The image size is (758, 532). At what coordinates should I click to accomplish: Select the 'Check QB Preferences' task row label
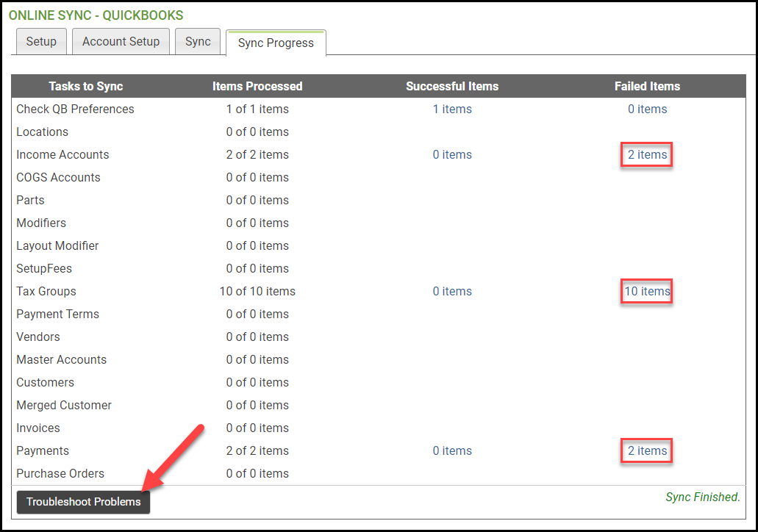(x=75, y=109)
